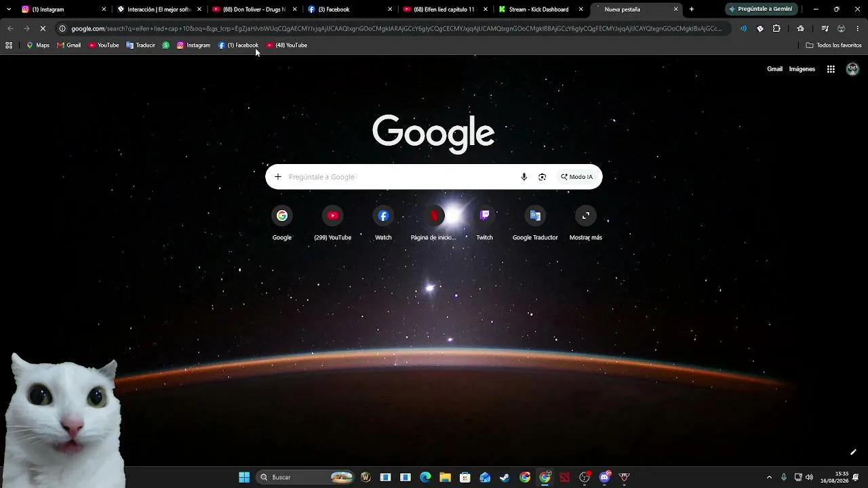Open the volume control in system tray
868x488 pixels.
click(x=809, y=477)
